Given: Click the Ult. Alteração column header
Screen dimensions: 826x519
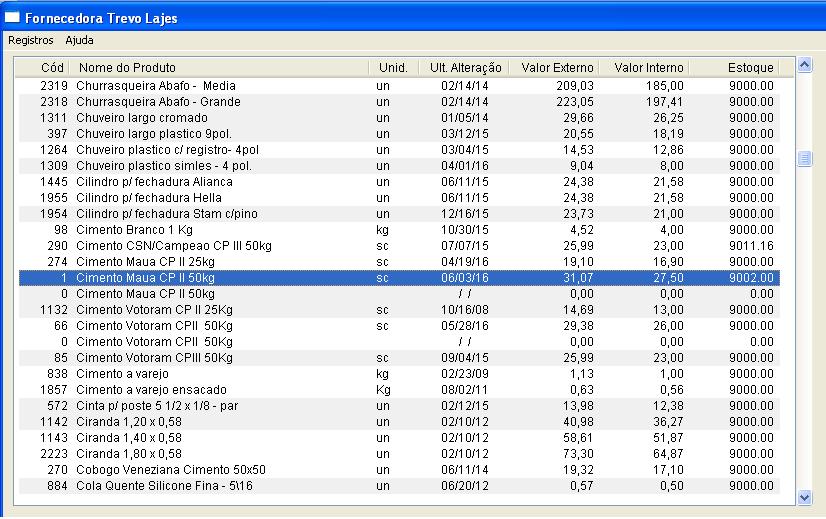Looking at the screenshot, I should [x=463, y=67].
